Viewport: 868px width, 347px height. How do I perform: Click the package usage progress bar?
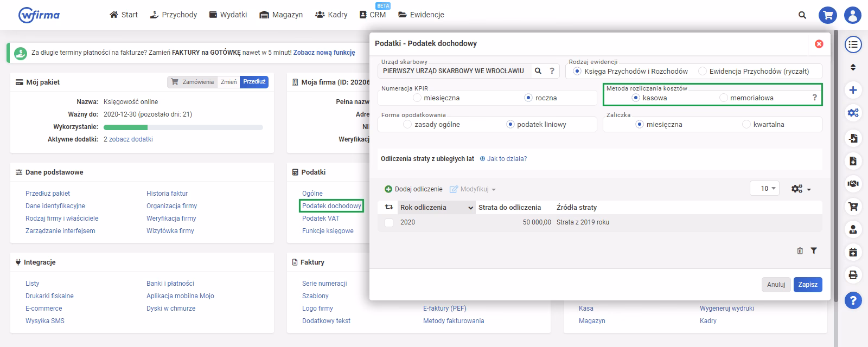tap(183, 127)
